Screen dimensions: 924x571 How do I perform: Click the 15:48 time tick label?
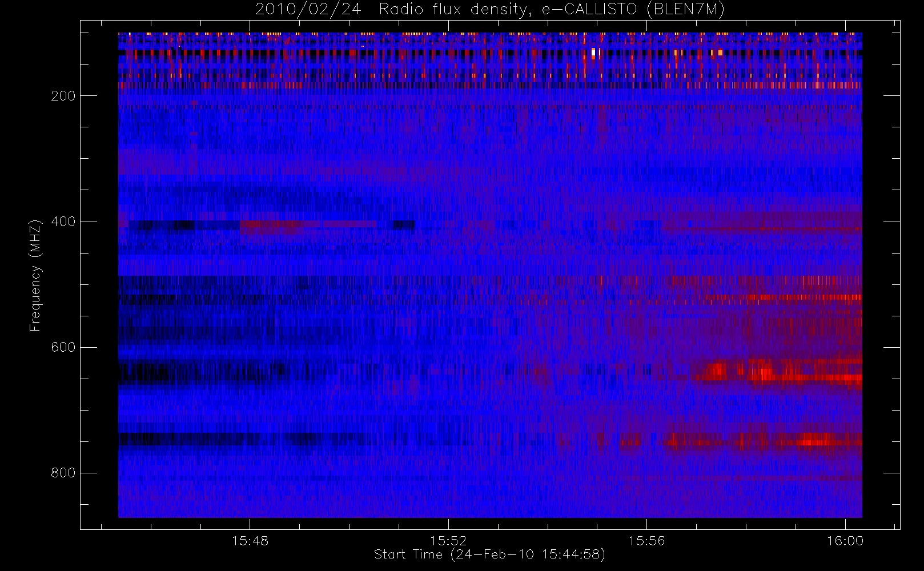tap(250, 541)
